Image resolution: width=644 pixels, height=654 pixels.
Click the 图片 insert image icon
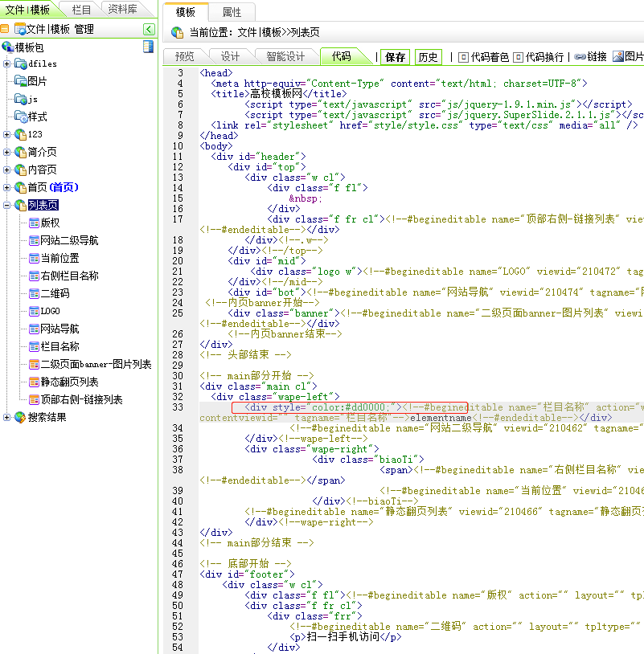(x=617, y=57)
